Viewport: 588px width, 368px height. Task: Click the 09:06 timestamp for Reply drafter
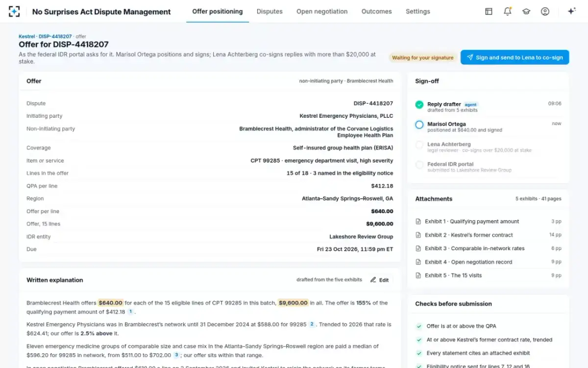555,104
